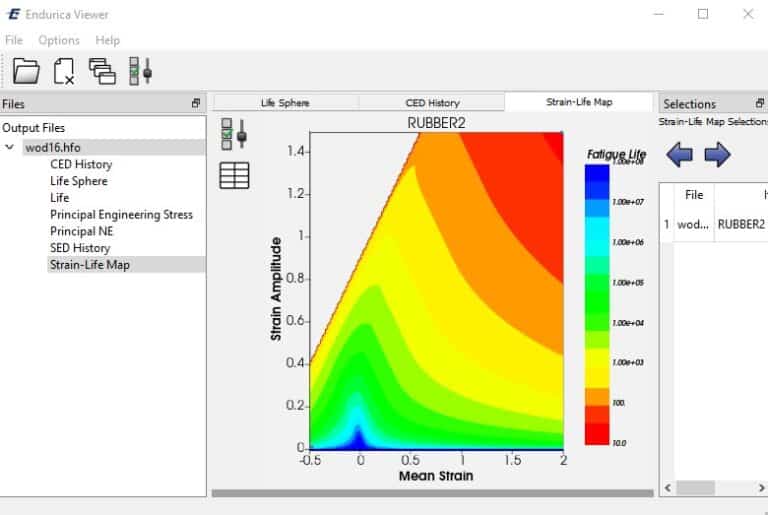The height and width of the screenshot is (515, 768).
Task: Switch to the CED History tab
Action: coord(432,102)
